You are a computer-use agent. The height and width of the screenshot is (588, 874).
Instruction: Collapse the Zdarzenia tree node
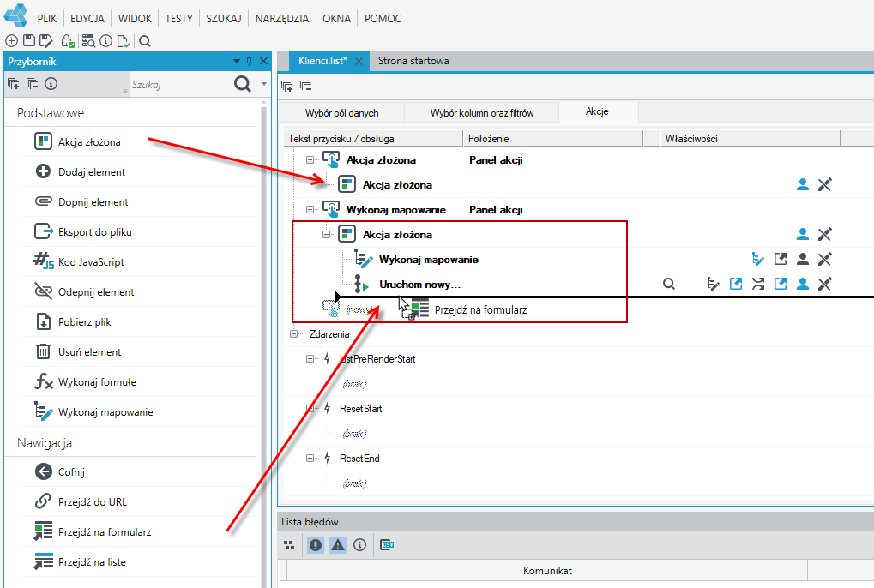click(x=293, y=334)
